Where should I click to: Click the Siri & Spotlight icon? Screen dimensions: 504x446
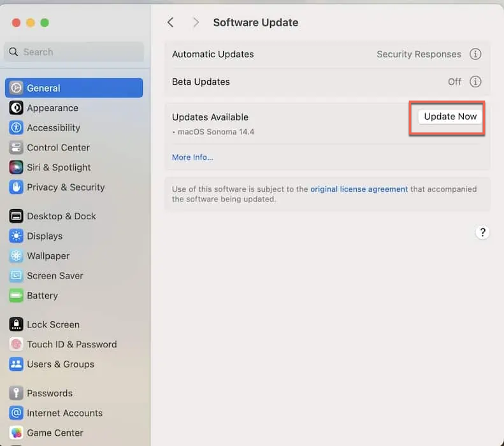coord(16,168)
